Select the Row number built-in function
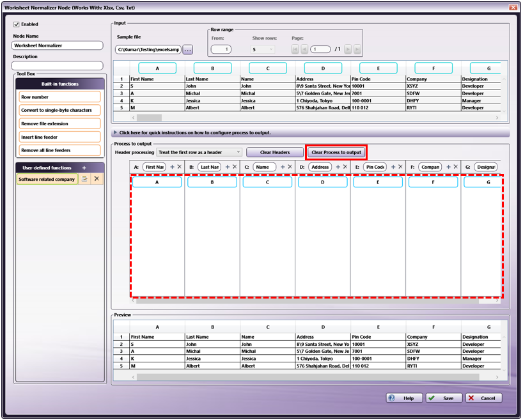 59,97
